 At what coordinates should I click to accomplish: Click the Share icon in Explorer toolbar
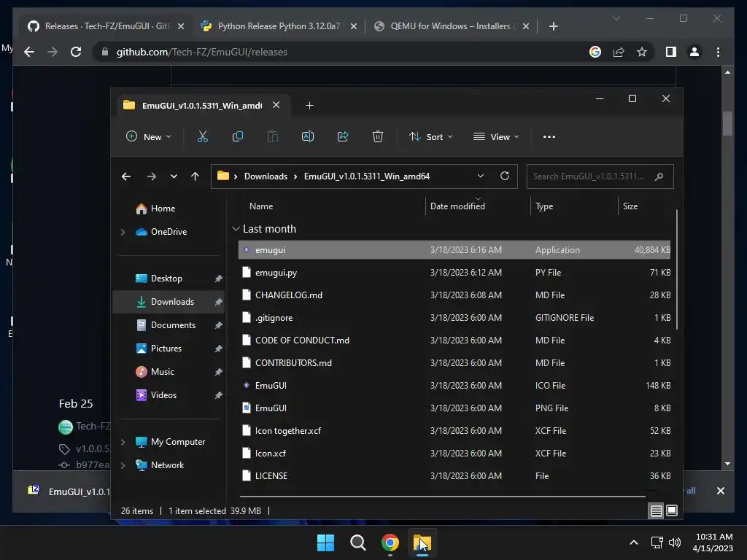[x=343, y=136]
